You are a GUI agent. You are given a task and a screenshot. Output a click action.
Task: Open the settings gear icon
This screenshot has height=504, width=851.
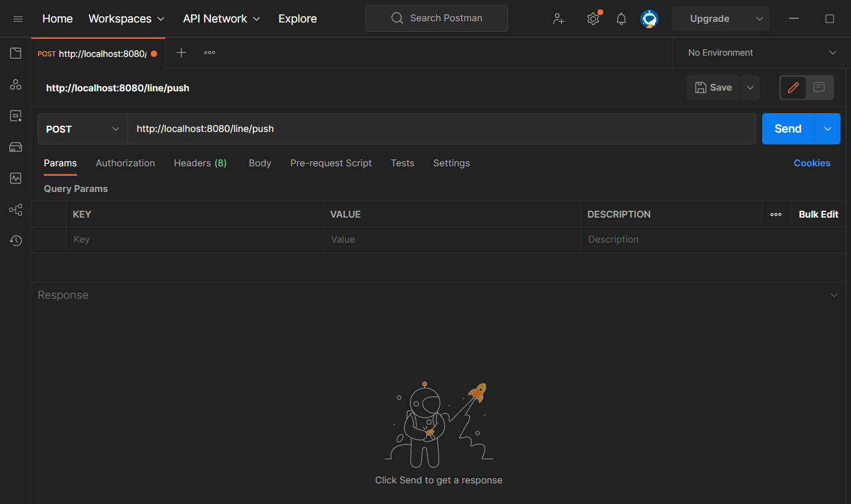[x=593, y=19]
